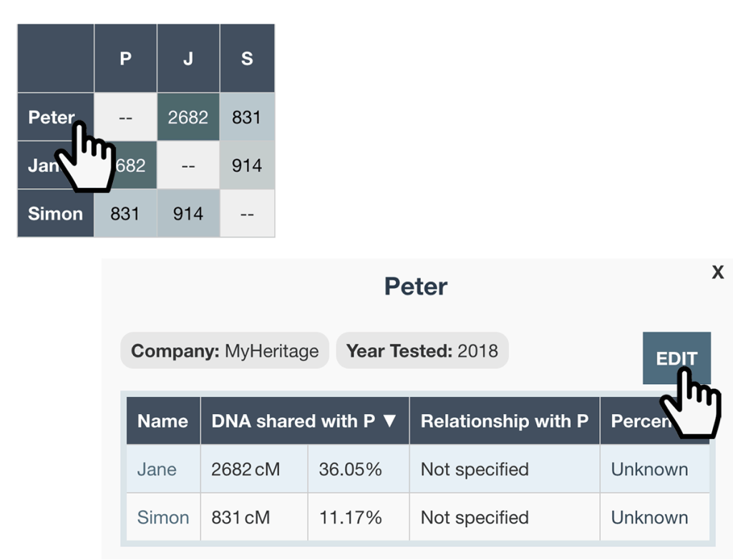
Task: Sort by the Name column header
Action: [162, 421]
